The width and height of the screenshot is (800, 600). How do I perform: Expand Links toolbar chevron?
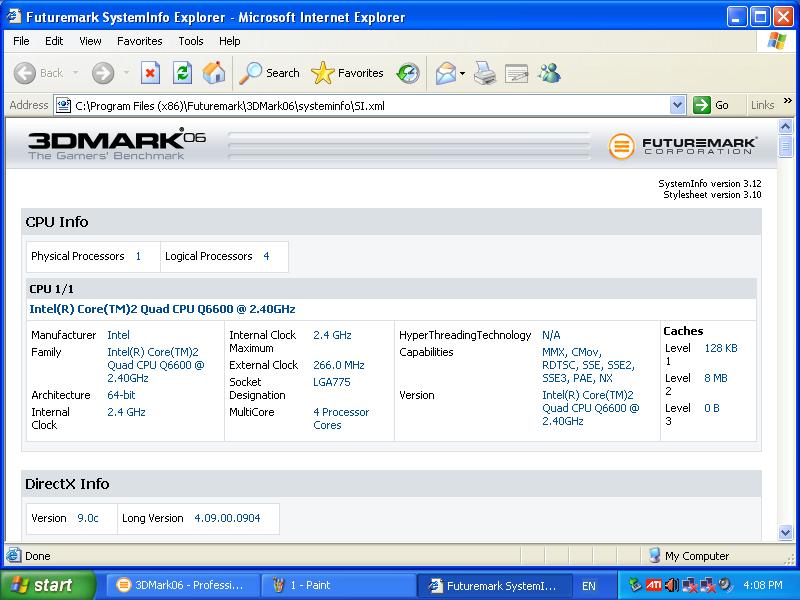coord(787,101)
